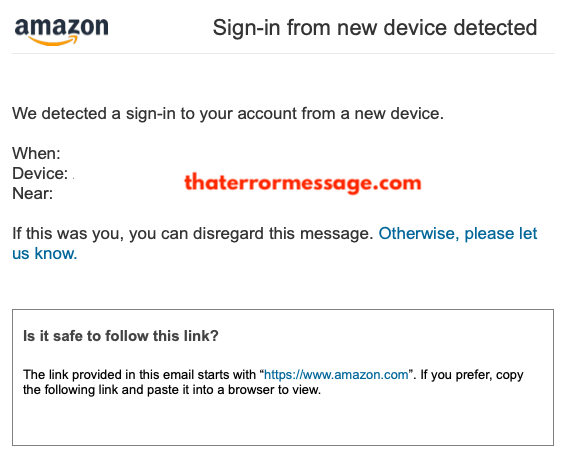The height and width of the screenshot is (461, 565).
Task: Click empty area inside the bordered safety box
Action: point(283,420)
